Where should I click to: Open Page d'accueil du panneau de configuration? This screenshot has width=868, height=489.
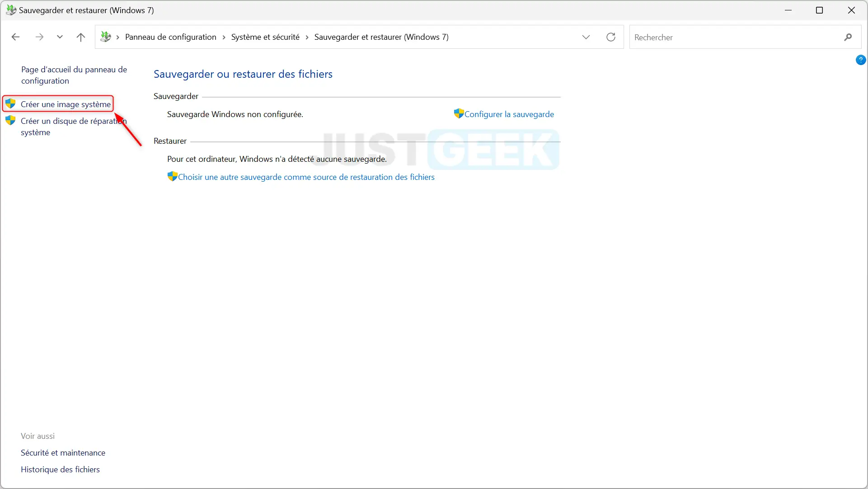tap(74, 75)
